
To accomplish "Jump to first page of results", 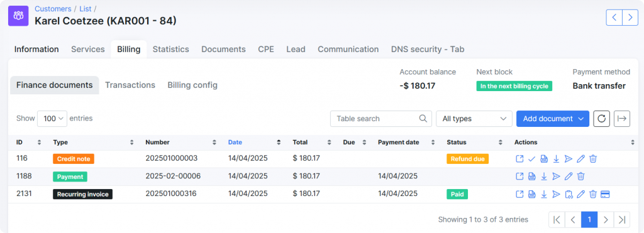I will 557,220.
